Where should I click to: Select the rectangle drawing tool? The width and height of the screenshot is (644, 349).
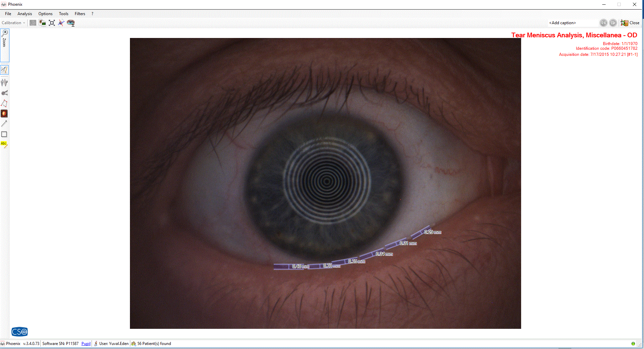point(4,134)
